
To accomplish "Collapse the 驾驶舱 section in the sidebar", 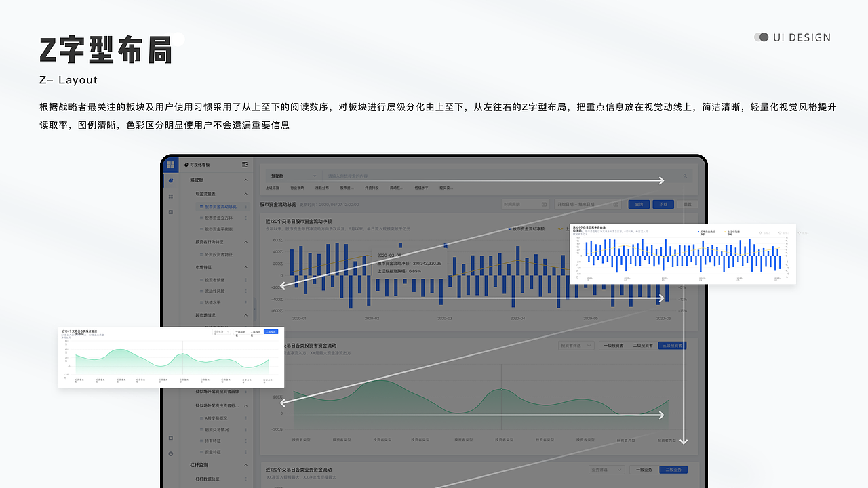I will [x=246, y=180].
